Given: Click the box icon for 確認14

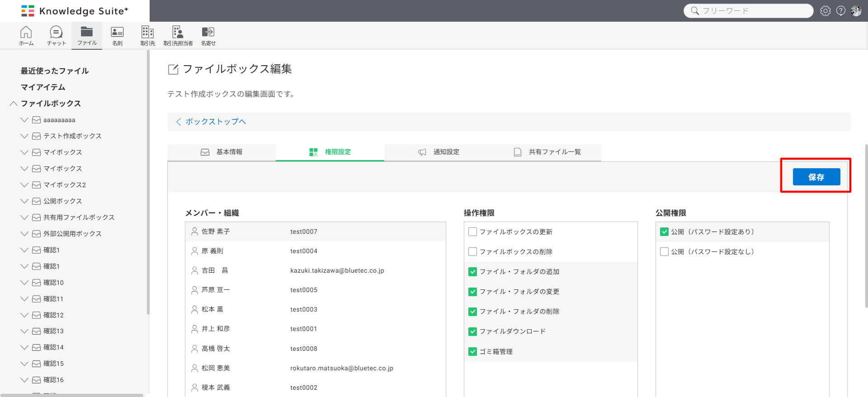Looking at the screenshot, I should point(37,347).
